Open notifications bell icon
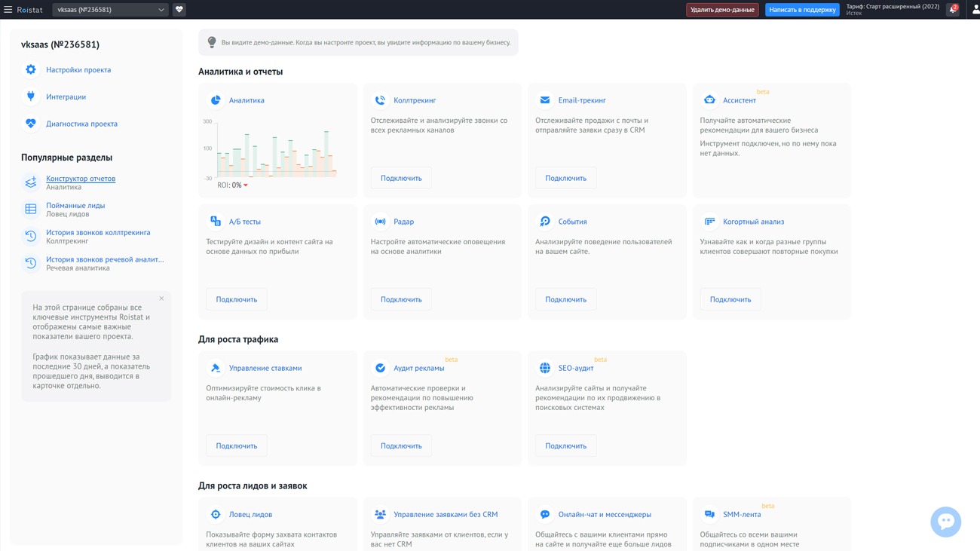Viewport: 980px width, 551px height. (953, 10)
